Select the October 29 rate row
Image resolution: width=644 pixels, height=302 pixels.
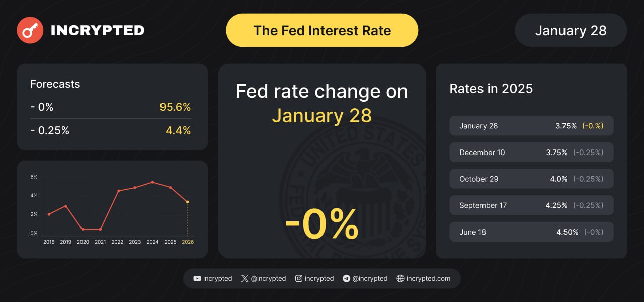tap(531, 179)
